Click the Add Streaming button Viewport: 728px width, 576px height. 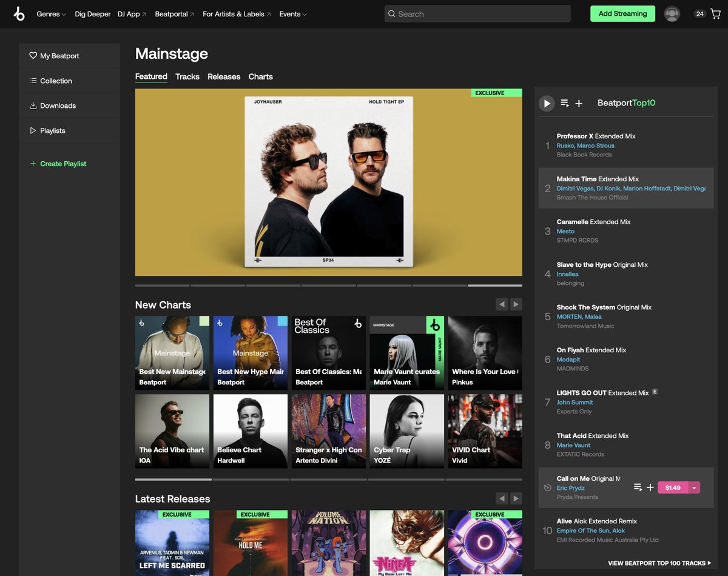pyautogui.click(x=622, y=14)
